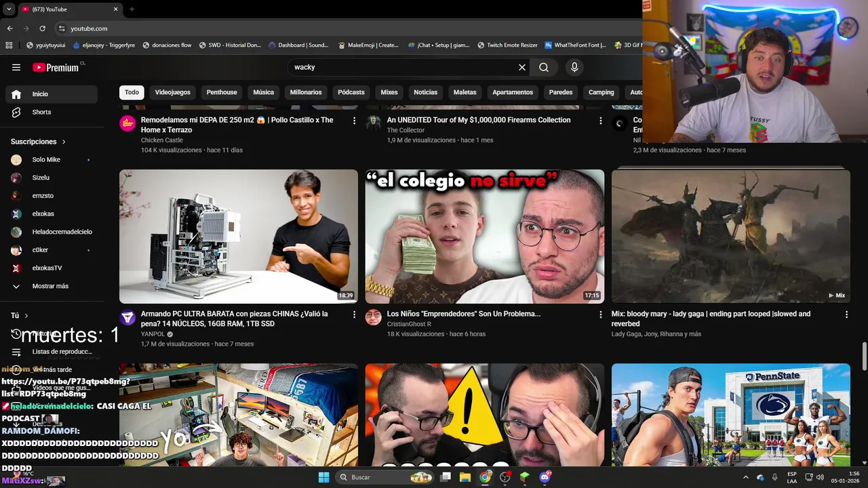Screen dimensions: 868x488
Task: Open Chrome's tab search dropdown arrow
Action: (x=9, y=9)
